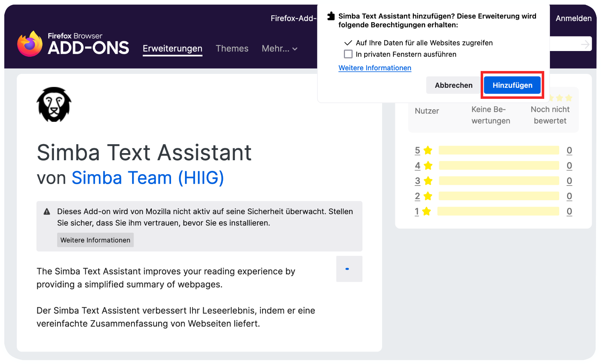Click the Hinzufügen button

(512, 85)
